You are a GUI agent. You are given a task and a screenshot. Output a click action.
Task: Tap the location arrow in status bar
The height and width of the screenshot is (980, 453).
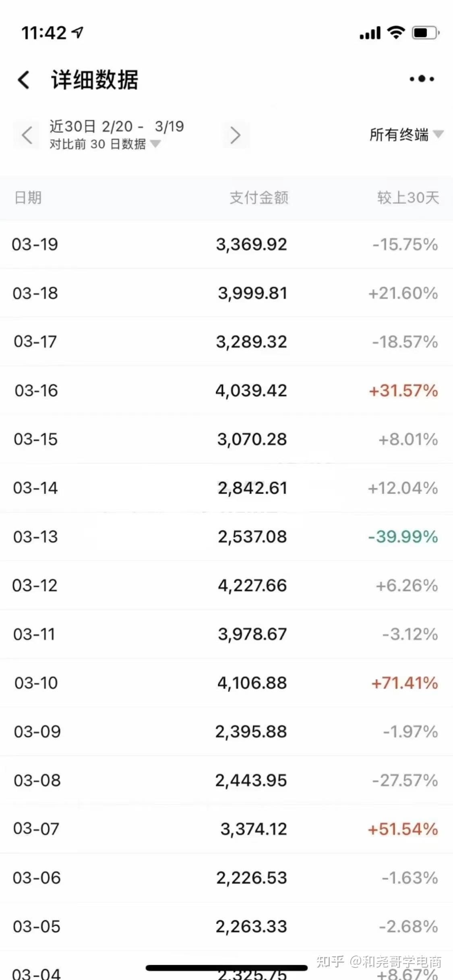78,32
